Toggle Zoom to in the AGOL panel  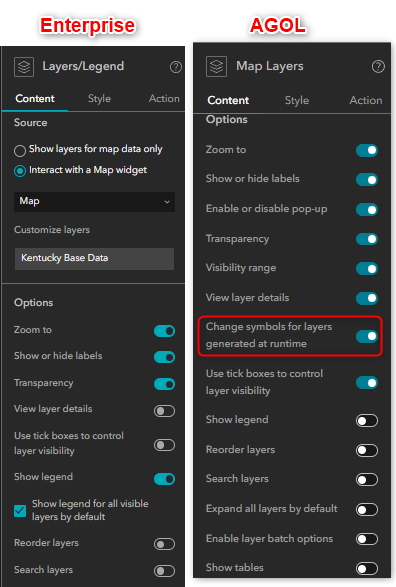click(367, 150)
